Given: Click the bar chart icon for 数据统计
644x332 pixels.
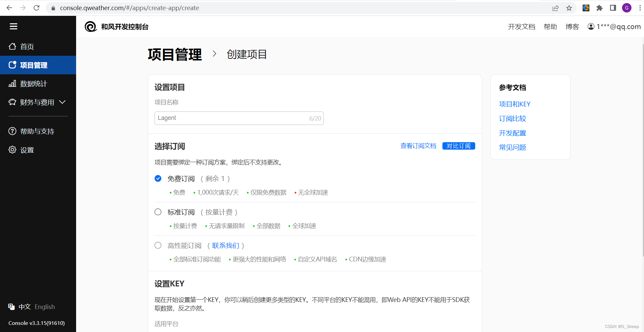Looking at the screenshot, I should coord(13,83).
